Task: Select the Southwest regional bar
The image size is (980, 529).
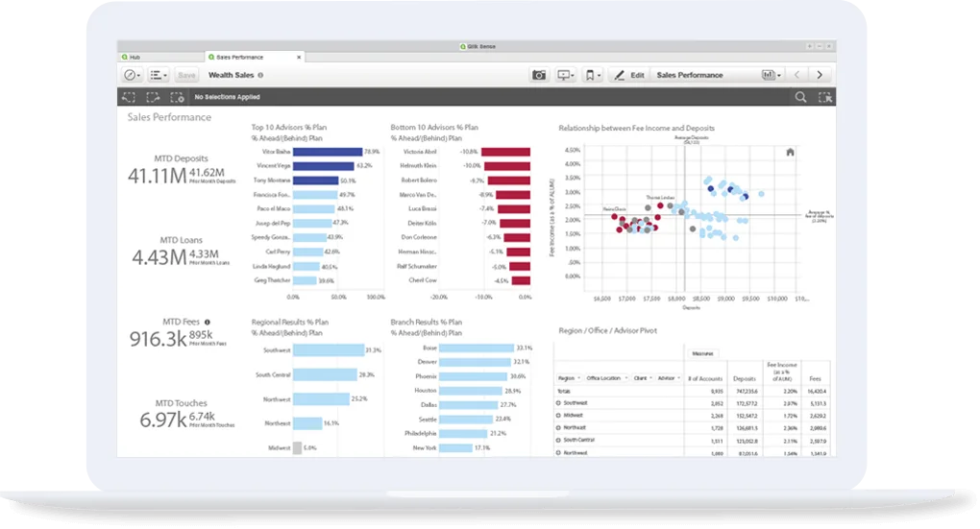Action: 329,350
